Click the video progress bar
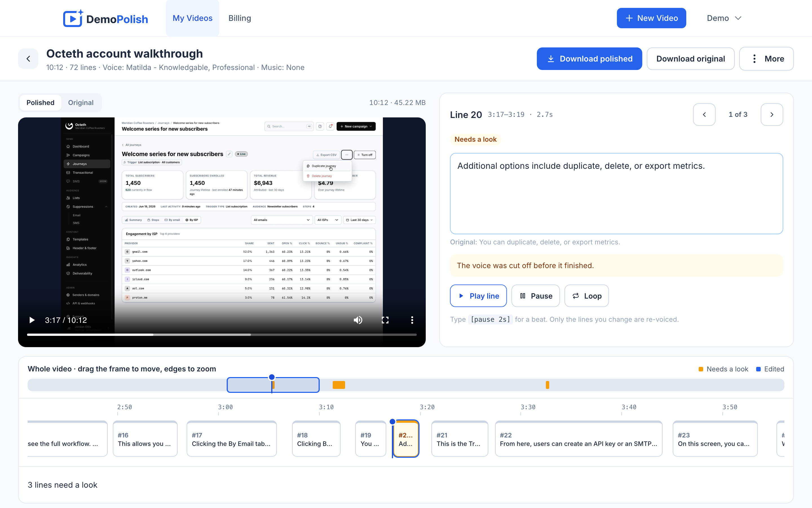812x508 pixels. pyautogui.click(x=222, y=335)
